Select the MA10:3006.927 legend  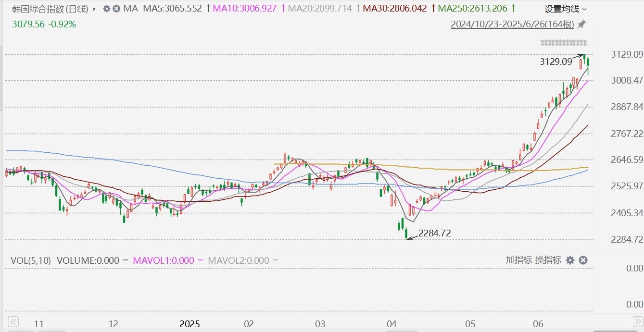pyautogui.click(x=245, y=9)
